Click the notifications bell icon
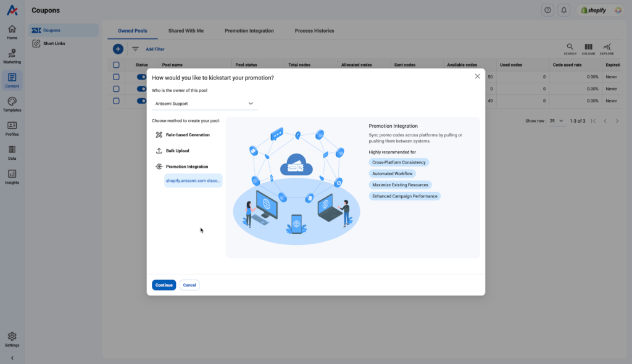 point(564,10)
